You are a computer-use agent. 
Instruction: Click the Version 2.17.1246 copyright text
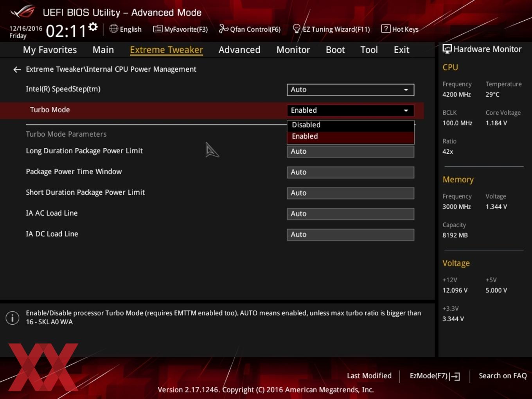click(266, 390)
